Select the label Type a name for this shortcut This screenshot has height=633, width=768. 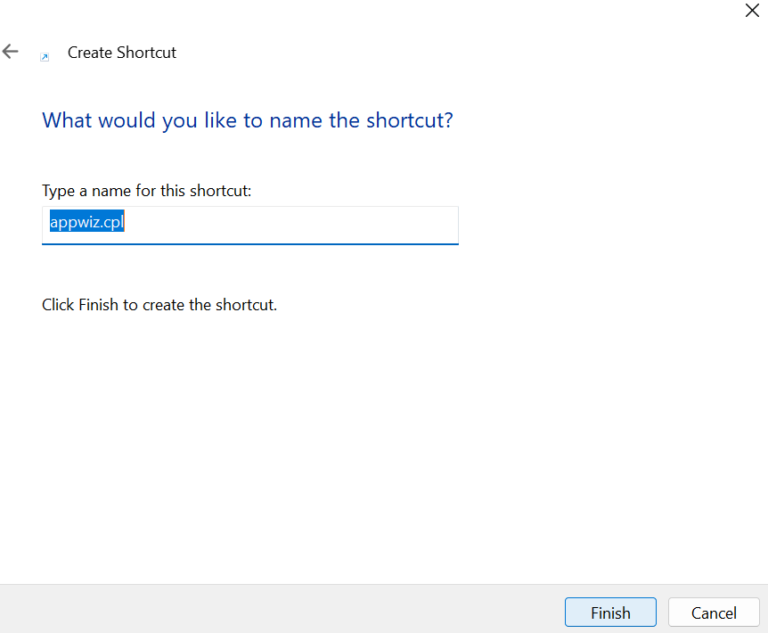click(146, 191)
